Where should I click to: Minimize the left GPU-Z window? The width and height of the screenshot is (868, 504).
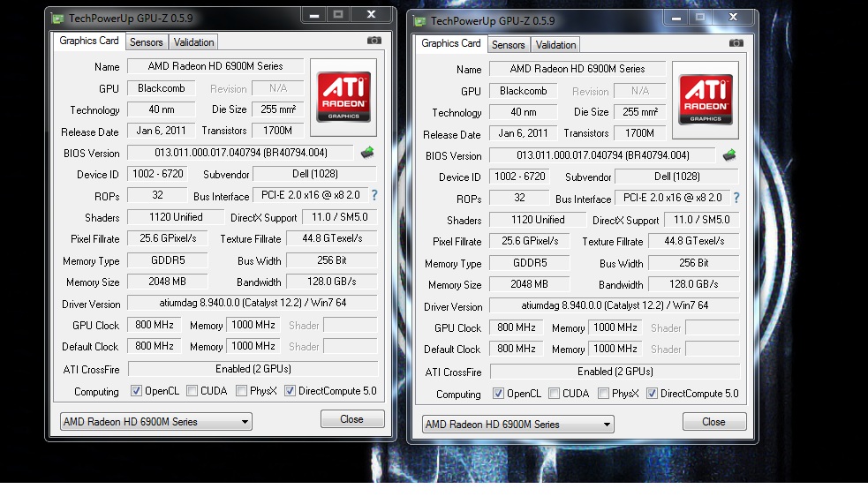click(x=313, y=15)
